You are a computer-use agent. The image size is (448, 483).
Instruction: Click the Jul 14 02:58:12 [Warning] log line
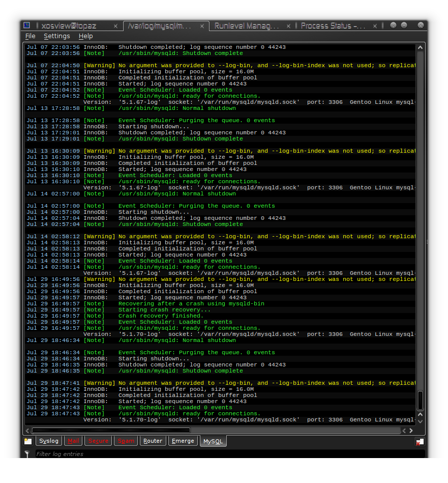pyautogui.click(x=220, y=236)
